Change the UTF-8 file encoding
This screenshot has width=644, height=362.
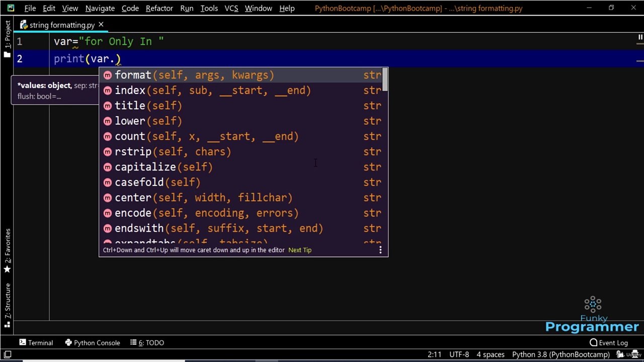(x=459, y=354)
